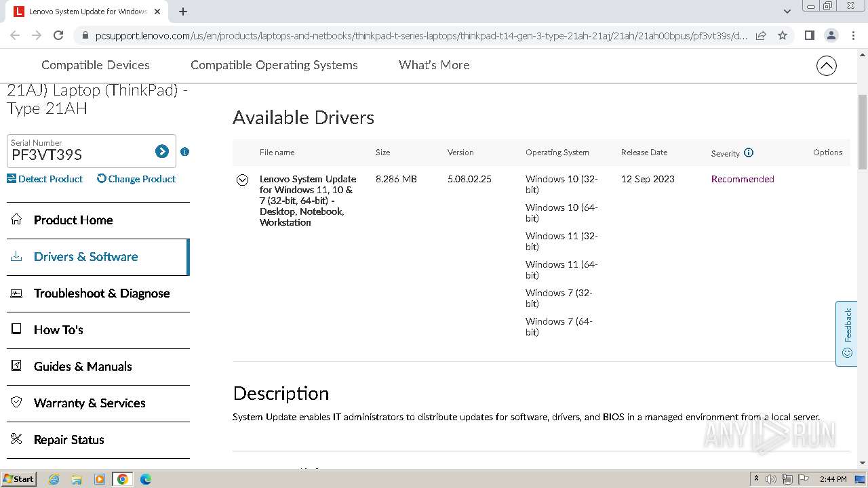Jump to Compatible Operating Systems section
Image resolution: width=868 pixels, height=488 pixels.
tap(274, 65)
